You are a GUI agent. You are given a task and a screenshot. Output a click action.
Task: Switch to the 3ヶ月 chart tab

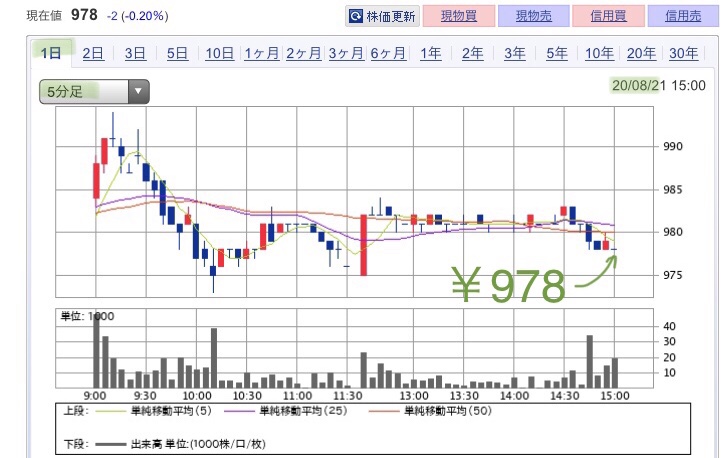[x=345, y=54]
